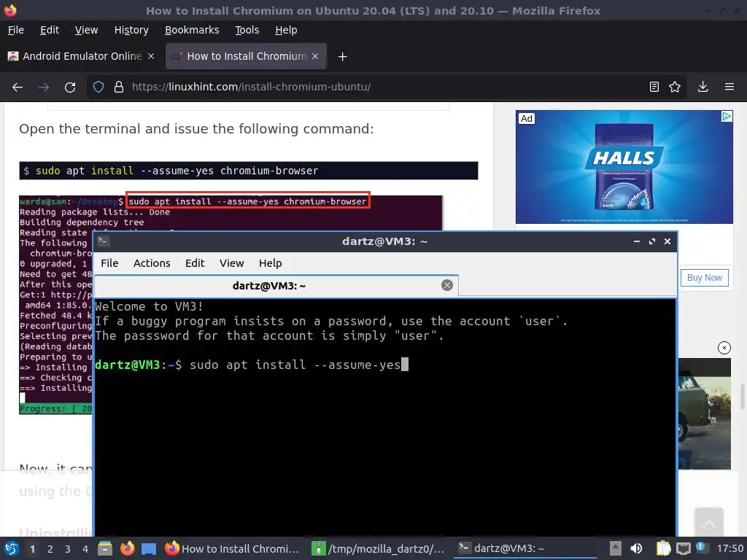Click the van video ad thumbnail

click(704, 413)
